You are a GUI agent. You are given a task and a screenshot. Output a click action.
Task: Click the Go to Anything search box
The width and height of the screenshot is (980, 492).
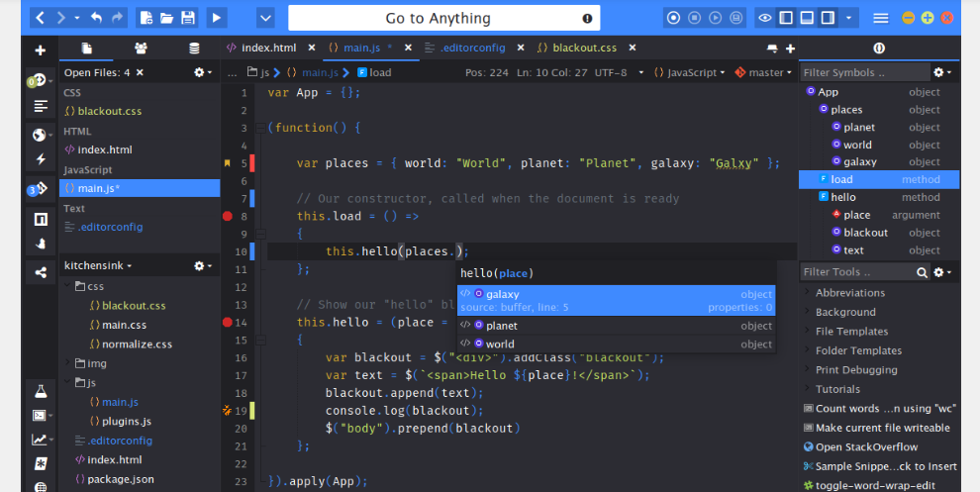(443, 18)
